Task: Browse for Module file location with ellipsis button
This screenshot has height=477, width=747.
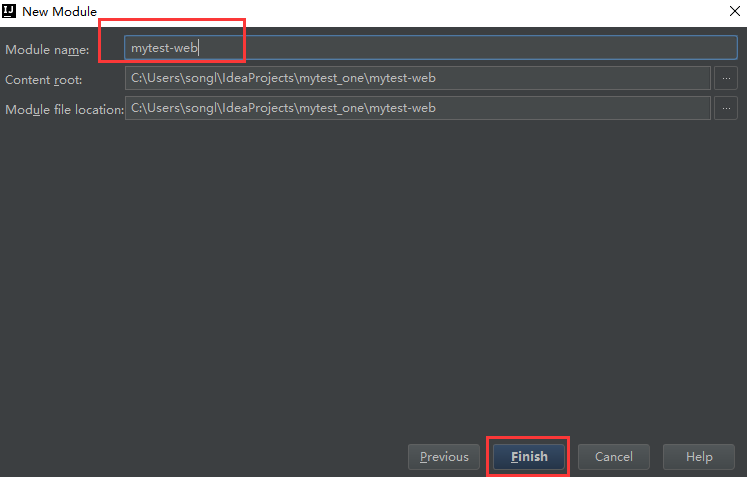Action: pos(726,108)
